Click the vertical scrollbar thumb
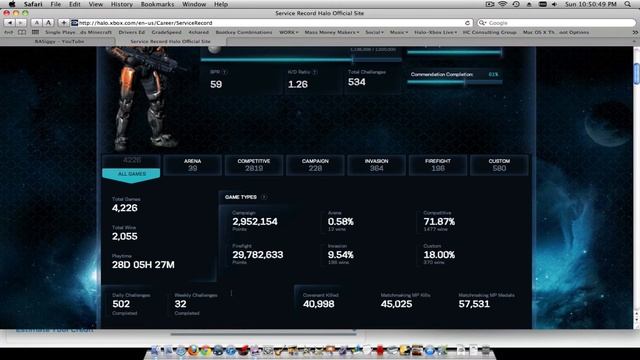The image size is (640, 360). (x=637, y=74)
